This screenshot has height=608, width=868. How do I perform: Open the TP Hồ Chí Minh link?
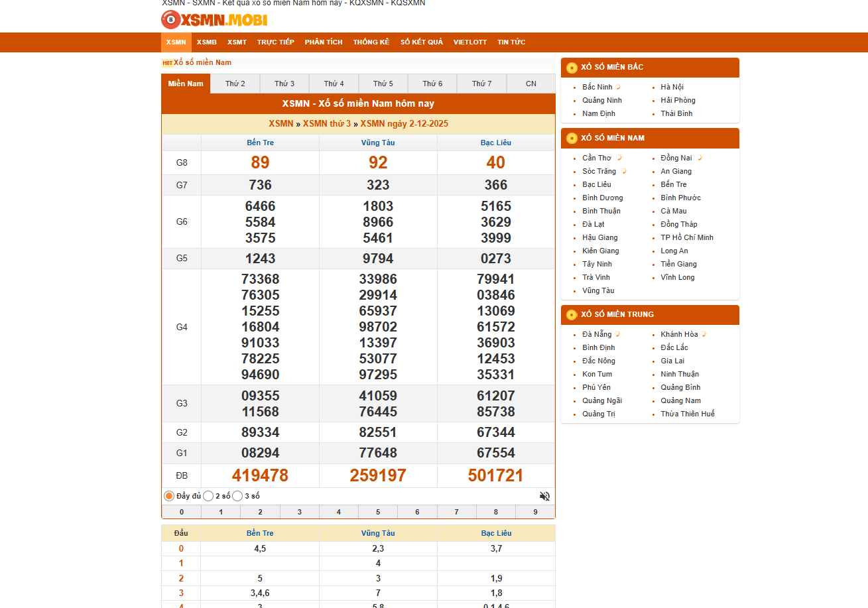click(687, 237)
